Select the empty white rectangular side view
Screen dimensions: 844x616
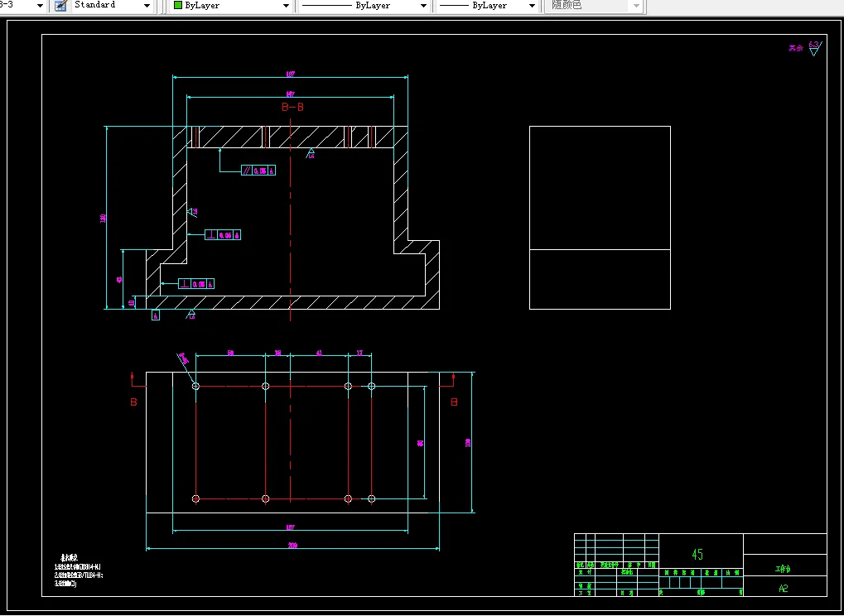click(x=600, y=218)
